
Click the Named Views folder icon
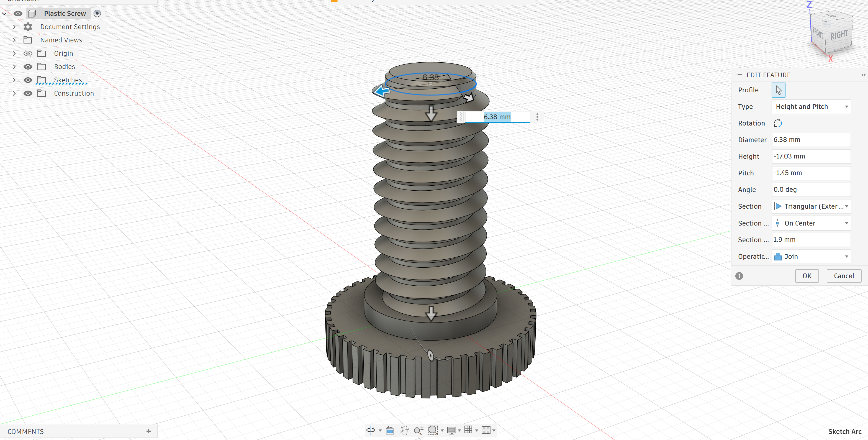(x=28, y=40)
